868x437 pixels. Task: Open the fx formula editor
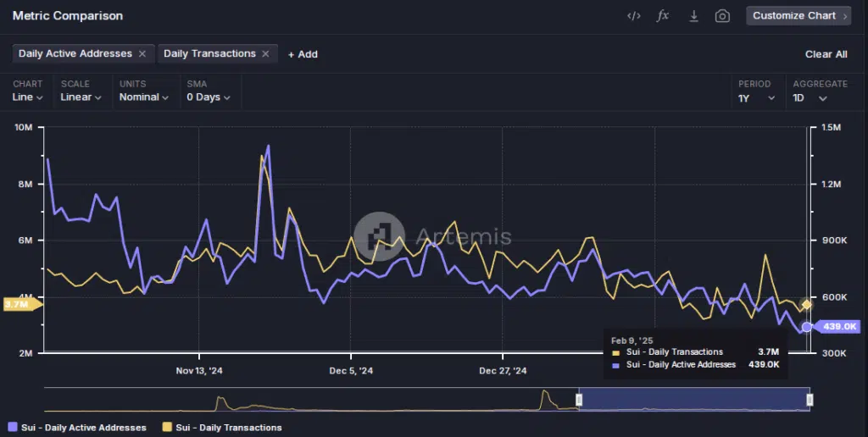(x=663, y=16)
